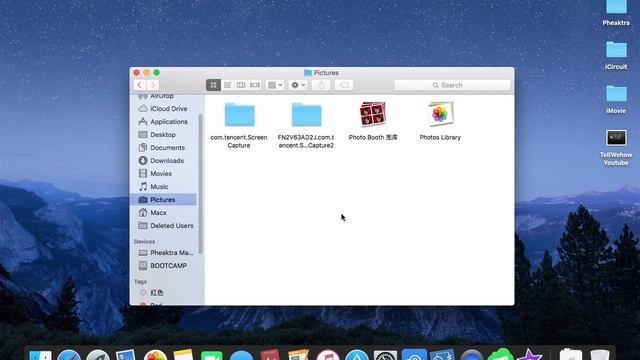Close the Pictures Finder window
The width and height of the screenshot is (640, 360).
point(137,73)
